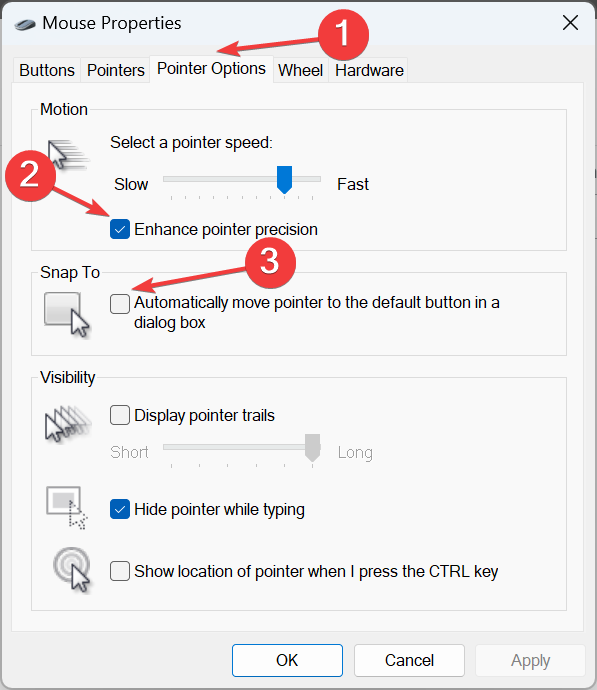Disable Enhance pointer precision checkbox

[120, 229]
